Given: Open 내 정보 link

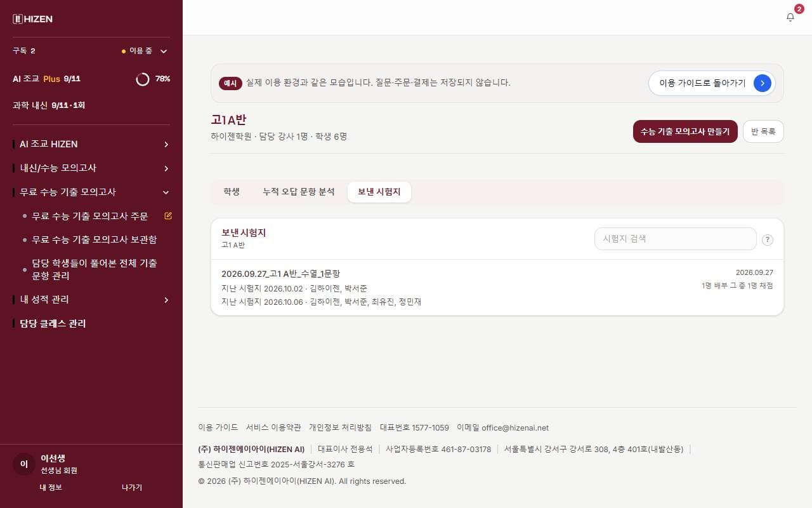Looking at the screenshot, I should [51, 487].
